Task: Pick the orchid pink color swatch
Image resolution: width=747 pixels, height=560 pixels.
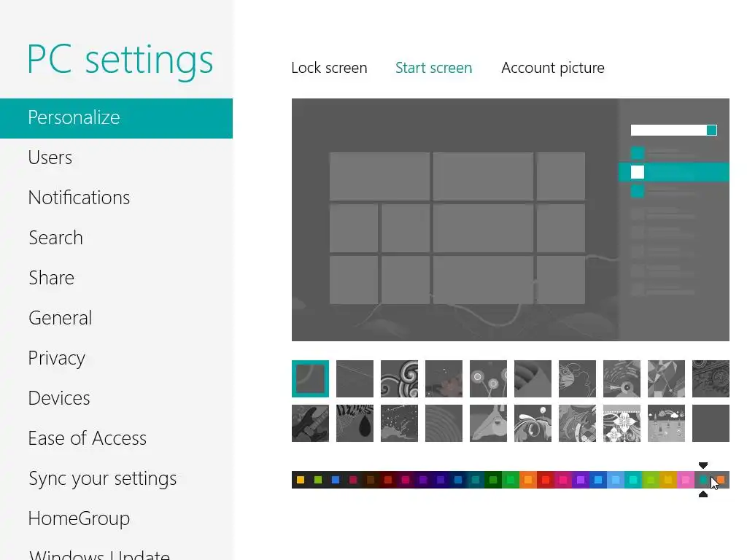Action: tap(686, 480)
